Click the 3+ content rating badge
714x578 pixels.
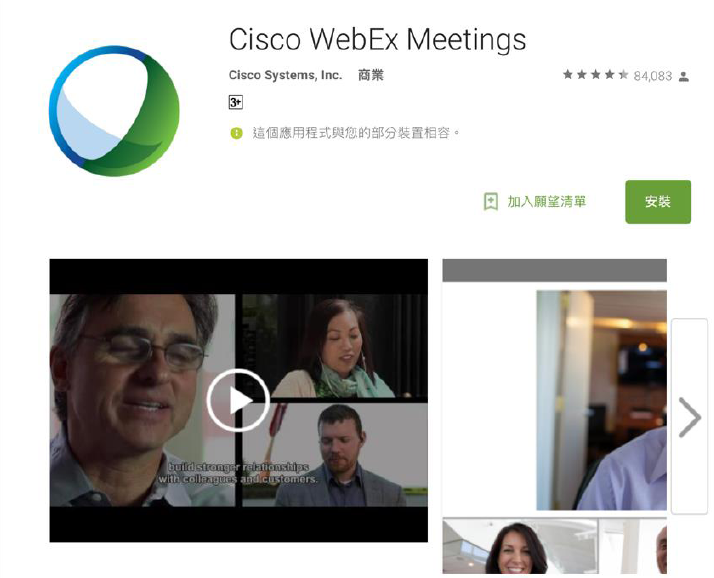click(235, 102)
